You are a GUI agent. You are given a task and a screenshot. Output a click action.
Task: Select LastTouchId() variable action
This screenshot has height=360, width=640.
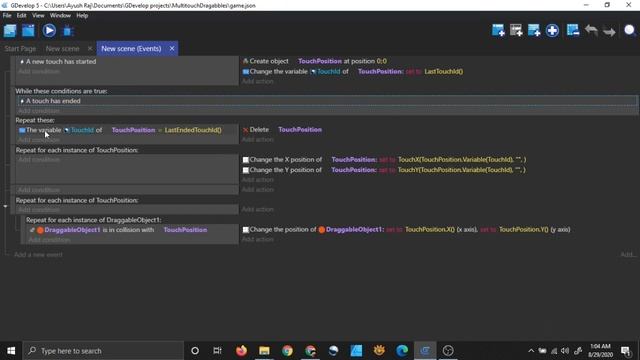[353, 71]
